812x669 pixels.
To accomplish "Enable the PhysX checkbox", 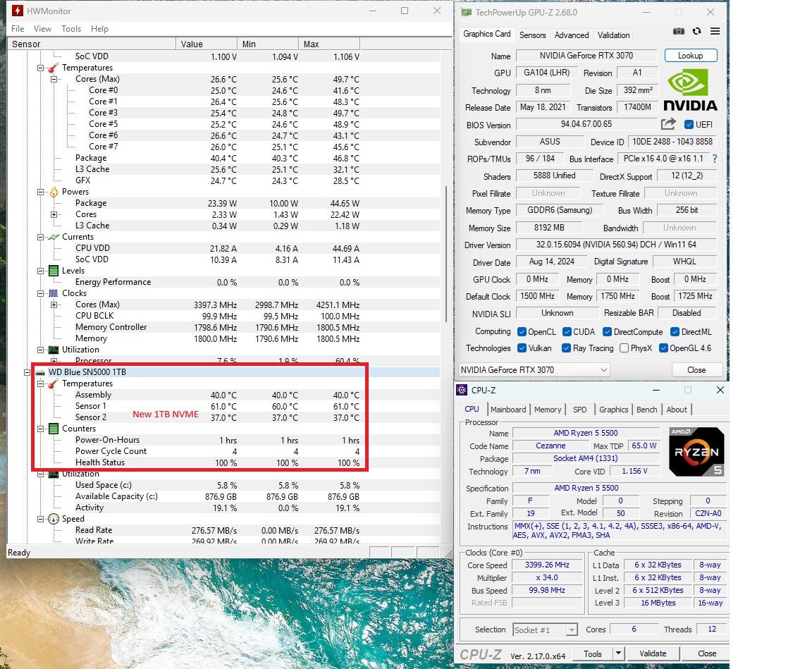I will coord(625,348).
